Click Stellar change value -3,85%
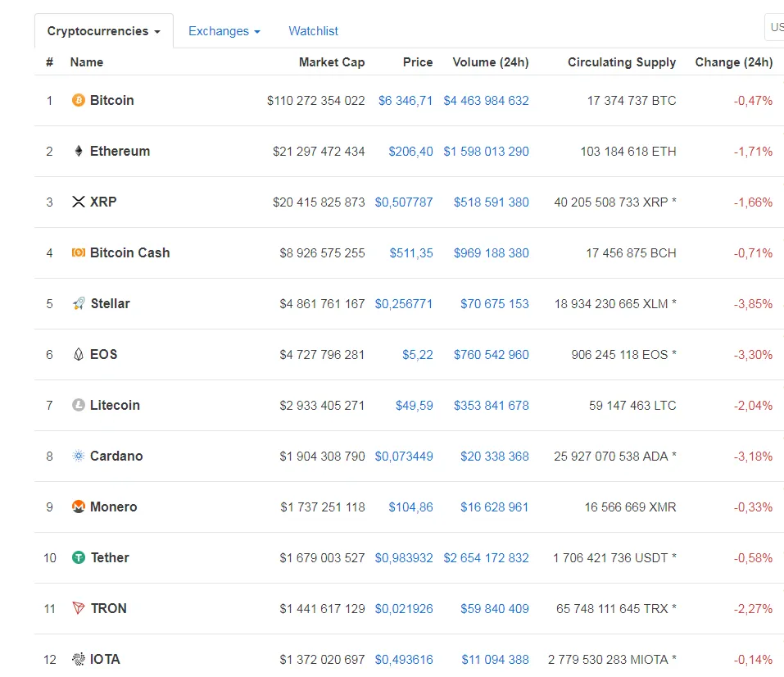This screenshot has height=677, width=784. 753,304
